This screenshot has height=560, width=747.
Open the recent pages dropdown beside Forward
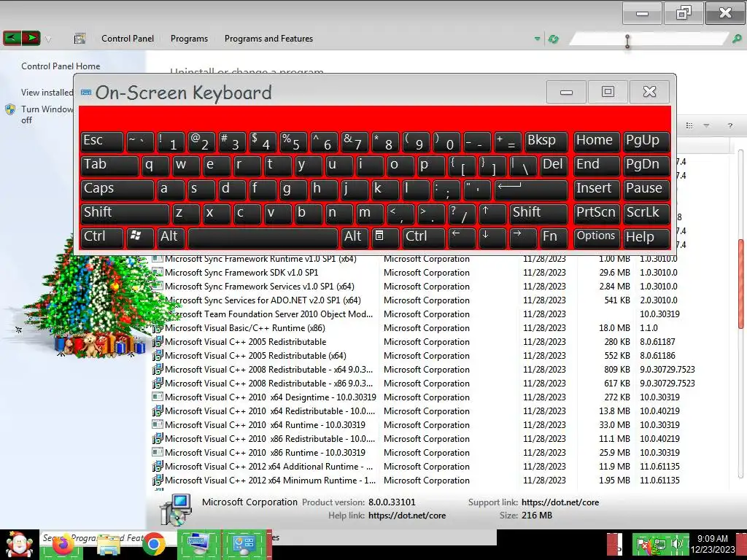48,39
